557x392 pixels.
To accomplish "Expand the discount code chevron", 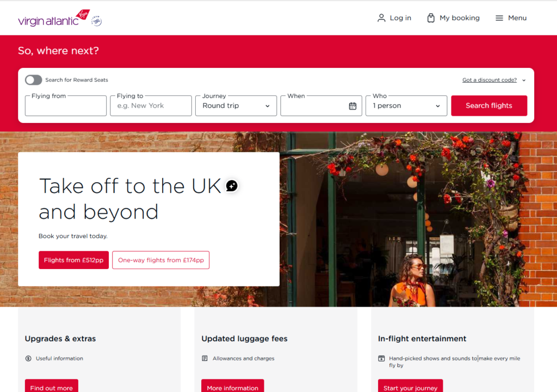I will (x=524, y=80).
